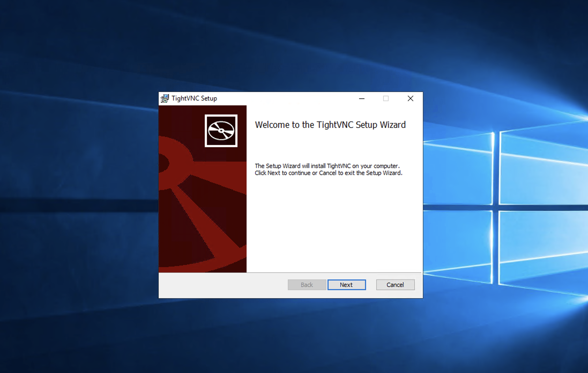The height and width of the screenshot is (373, 588).
Task: Click the CD-ROM graphic in the wizard banner
Action: click(221, 130)
